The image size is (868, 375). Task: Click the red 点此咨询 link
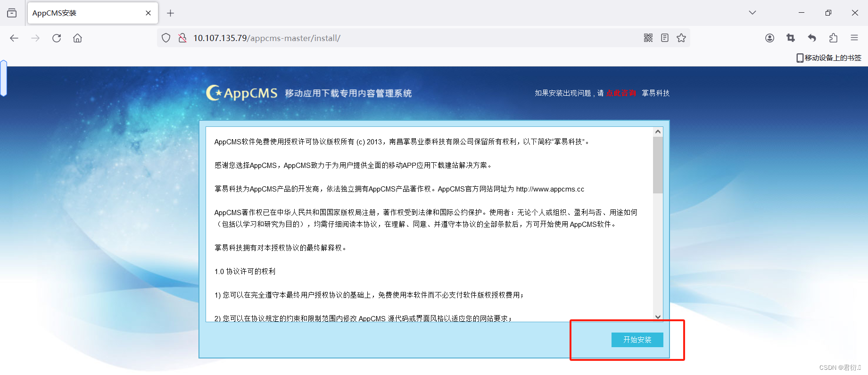click(621, 93)
